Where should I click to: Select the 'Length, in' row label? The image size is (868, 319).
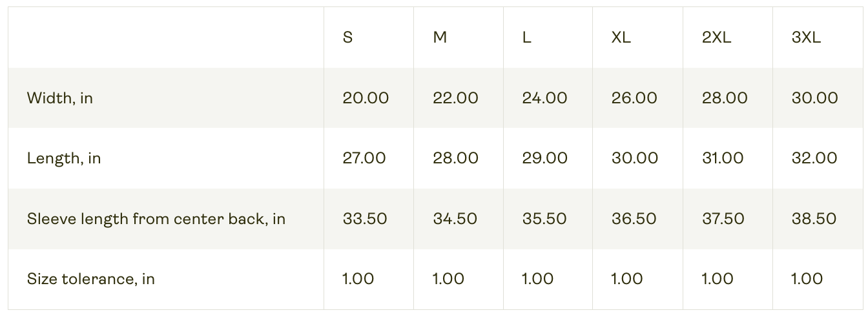[x=64, y=158]
